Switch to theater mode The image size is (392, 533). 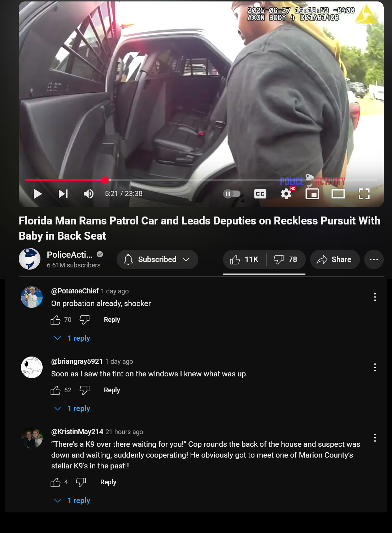pos(338,194)
